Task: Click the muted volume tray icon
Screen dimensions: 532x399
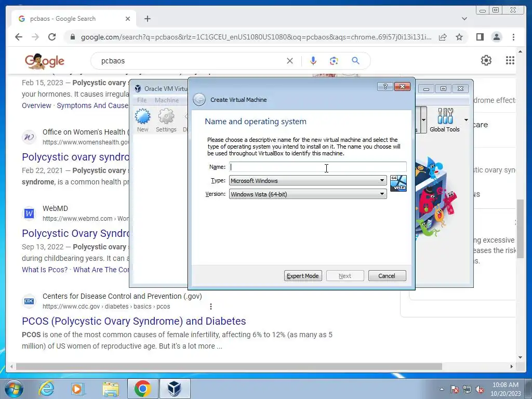Action: (x=480, y=390)
